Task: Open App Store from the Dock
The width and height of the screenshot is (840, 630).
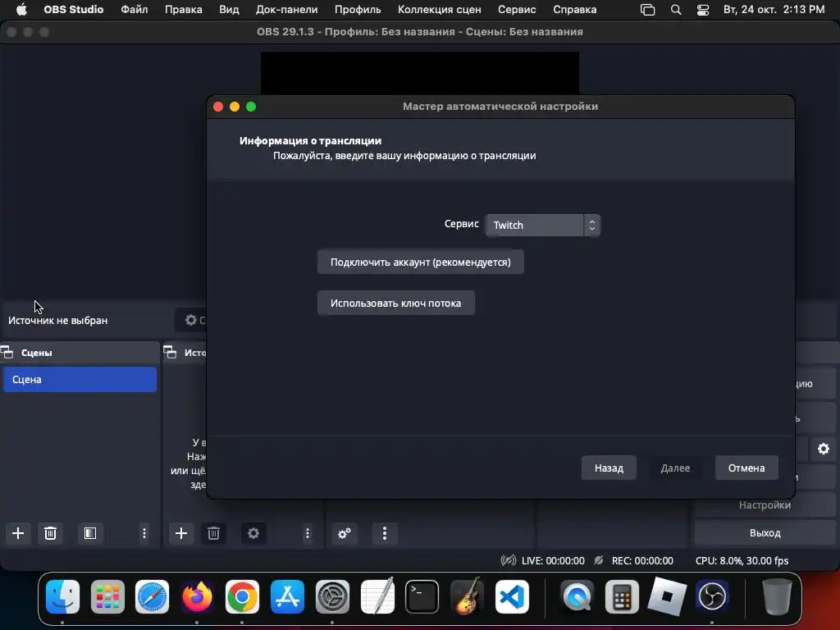Action: pyautogui.click(x=287, y=596)
